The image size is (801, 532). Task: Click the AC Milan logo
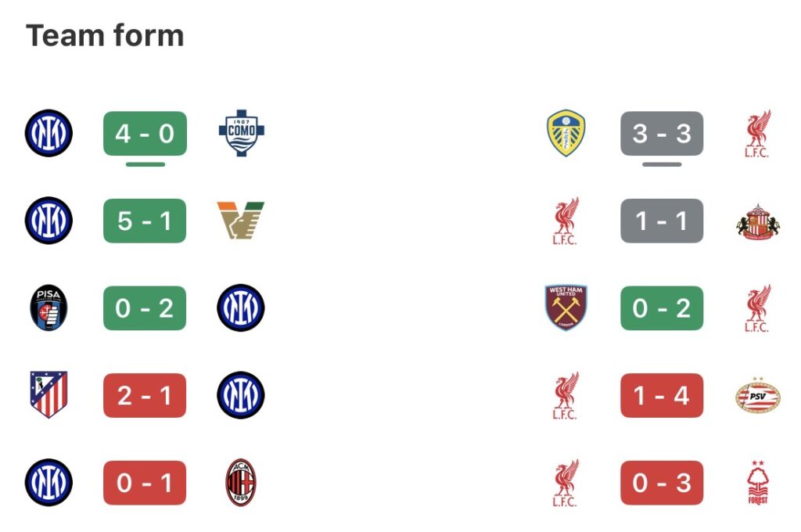(x=240, y=483)
